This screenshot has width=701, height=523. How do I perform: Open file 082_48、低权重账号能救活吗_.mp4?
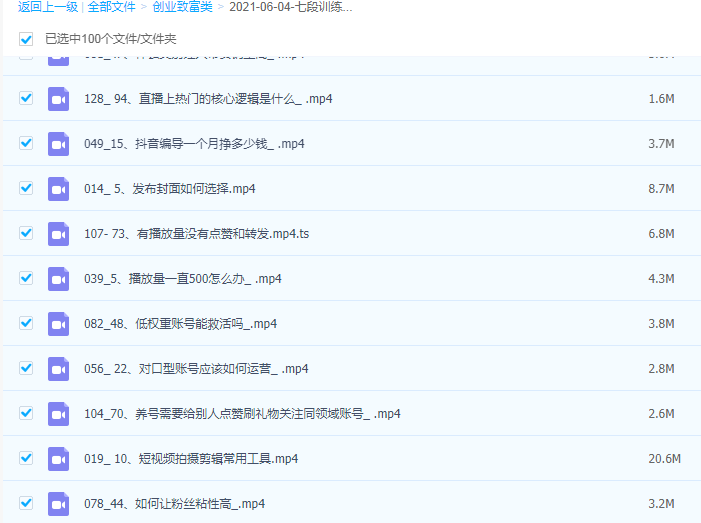[x=181, y=324]
